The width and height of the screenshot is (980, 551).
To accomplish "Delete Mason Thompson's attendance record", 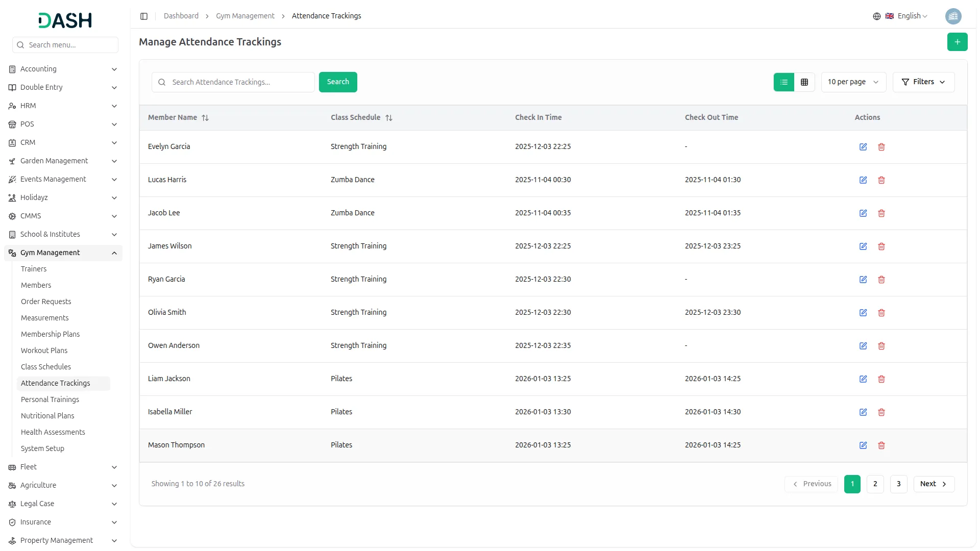I will [881, 445].
